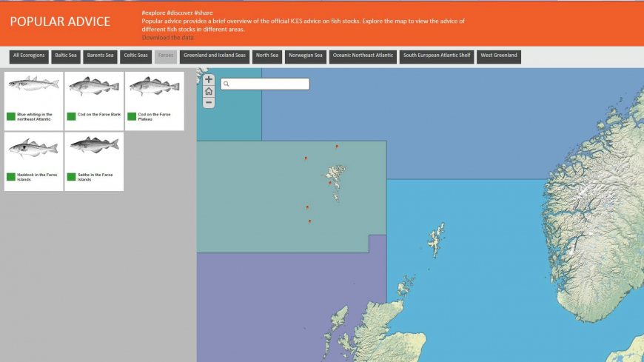The height and width of the screenshot is (362, 644).
Task: Click the Saithe fish illustration
Action: (x=94, y=145)
